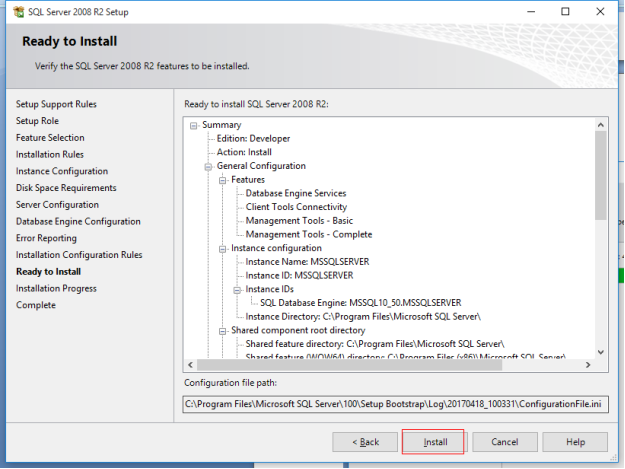Select Database Engine Services in the tree
Screen dimensions: 625x469
[x=296, y=194]
